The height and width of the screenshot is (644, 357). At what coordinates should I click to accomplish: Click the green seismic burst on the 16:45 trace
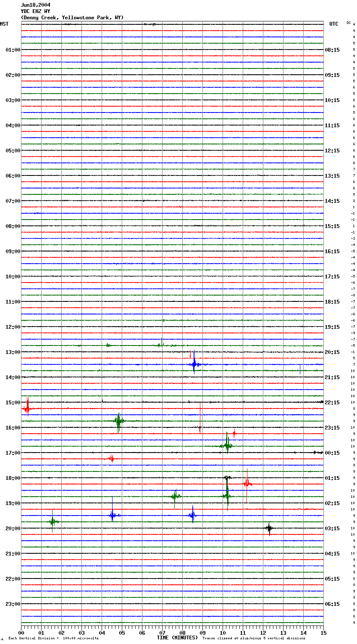(227, 445)
